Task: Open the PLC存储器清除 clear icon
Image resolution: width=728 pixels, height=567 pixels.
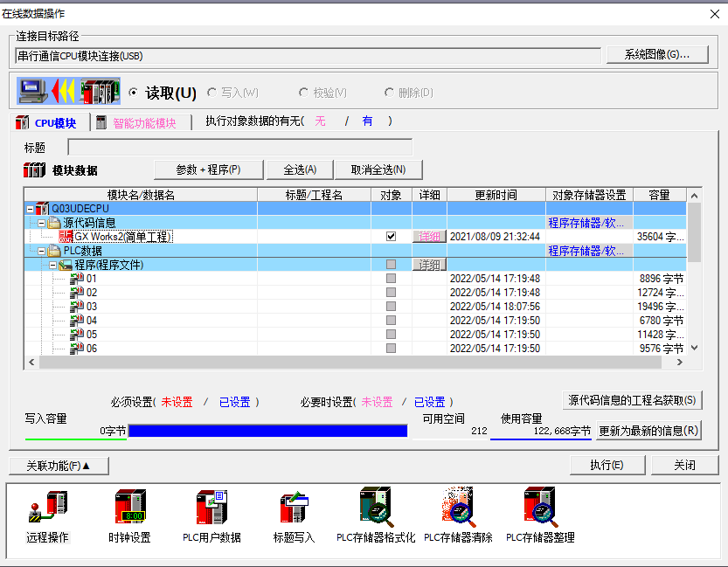Action: pyautogui.click(x=458, y=508)
